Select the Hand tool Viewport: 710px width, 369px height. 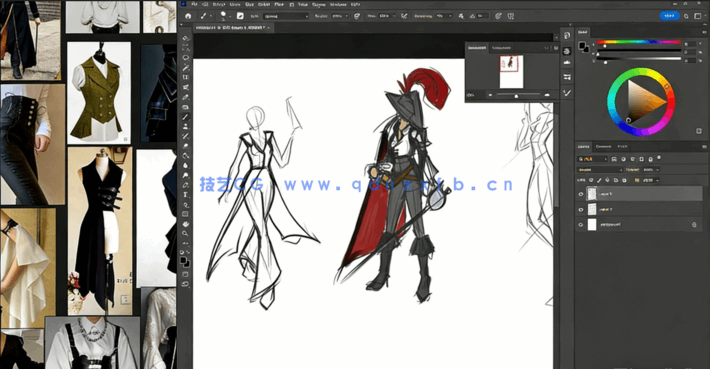click(x=186, y=224)
